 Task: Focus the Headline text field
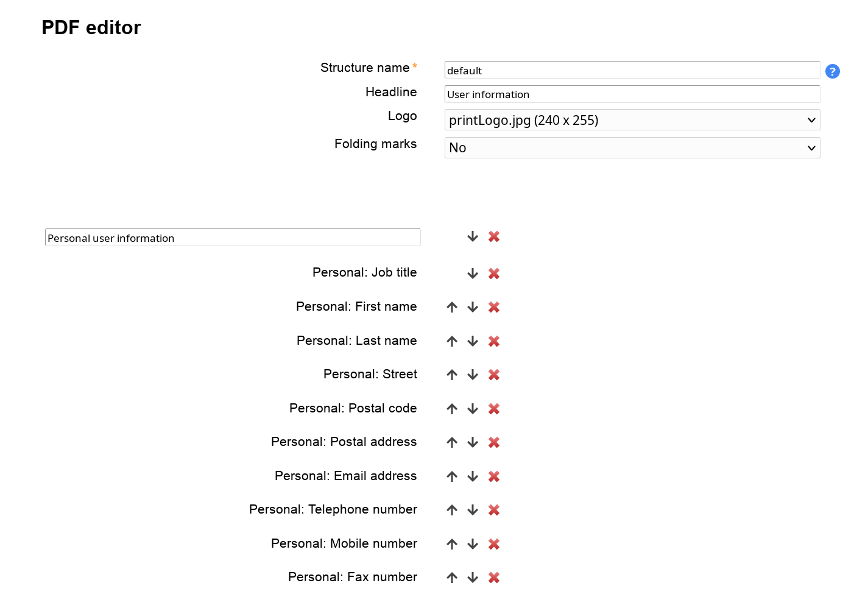pos(632,94)
